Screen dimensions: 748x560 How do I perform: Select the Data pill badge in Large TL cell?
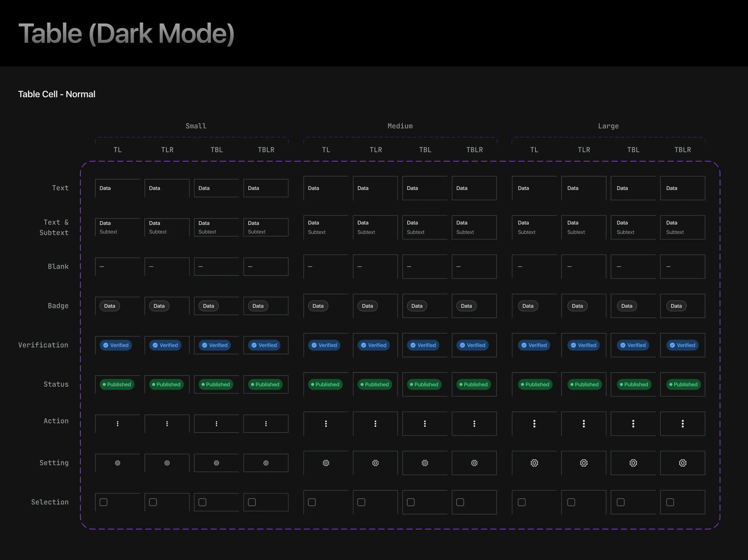point(528,306)
